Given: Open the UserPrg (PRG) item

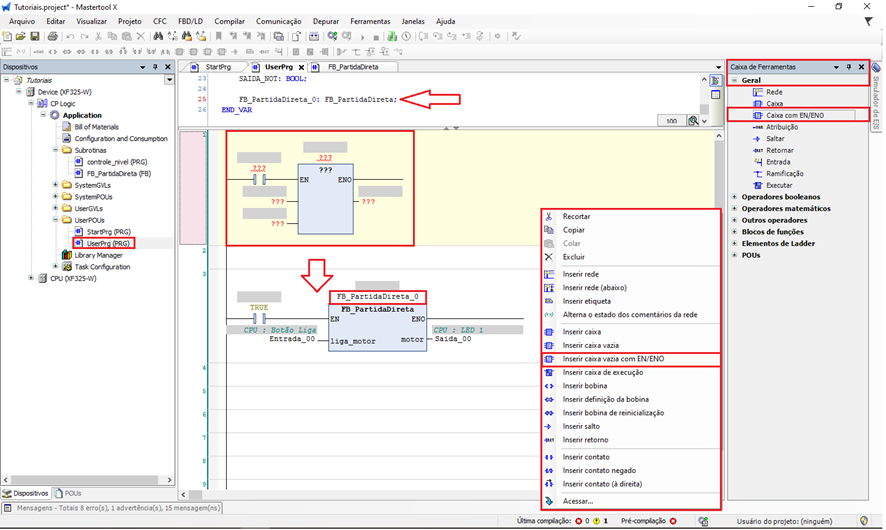Looking at the screenshot, I should (108, 243).
